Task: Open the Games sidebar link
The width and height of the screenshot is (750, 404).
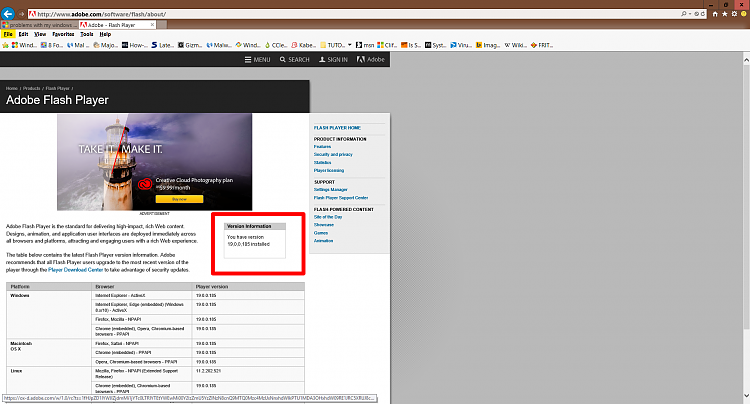Action: (321, 233)
